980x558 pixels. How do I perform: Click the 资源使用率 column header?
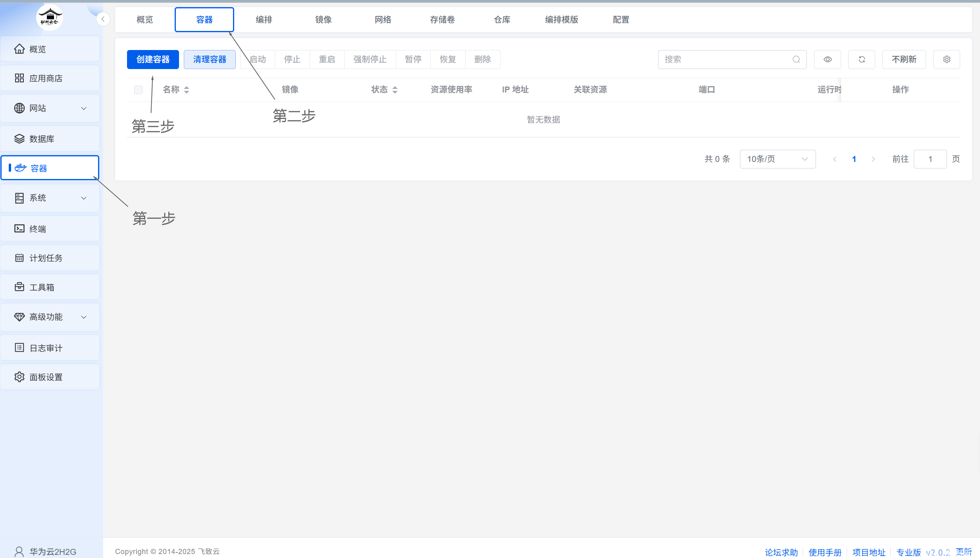click(451, 90)
